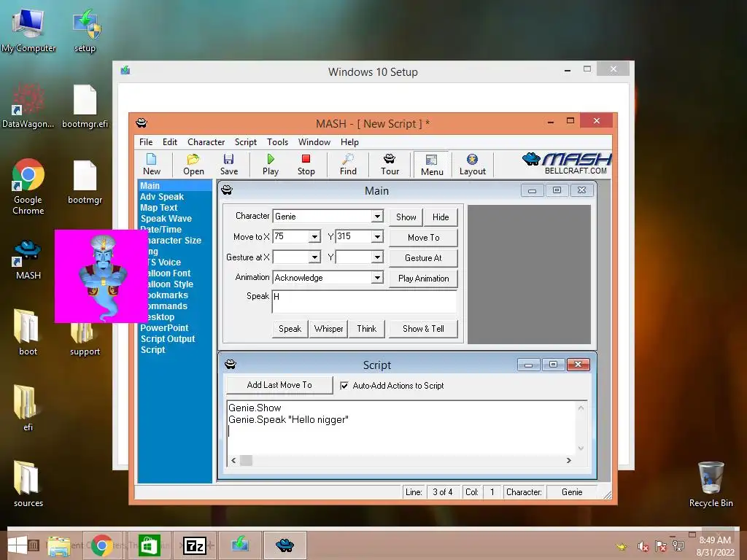747x560 pixels.
Task: Select Speak Wave in the sidebar
Action: tap(166, 219)
